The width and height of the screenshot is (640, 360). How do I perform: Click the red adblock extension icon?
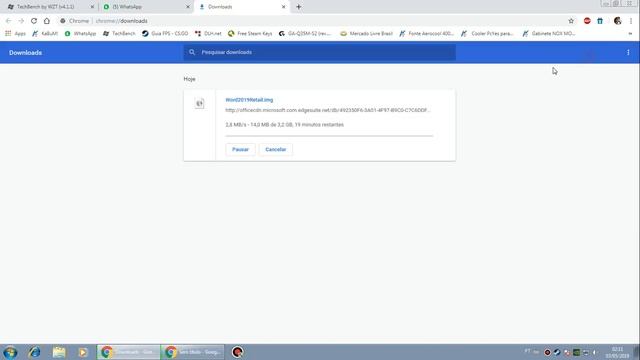(587, 21)
